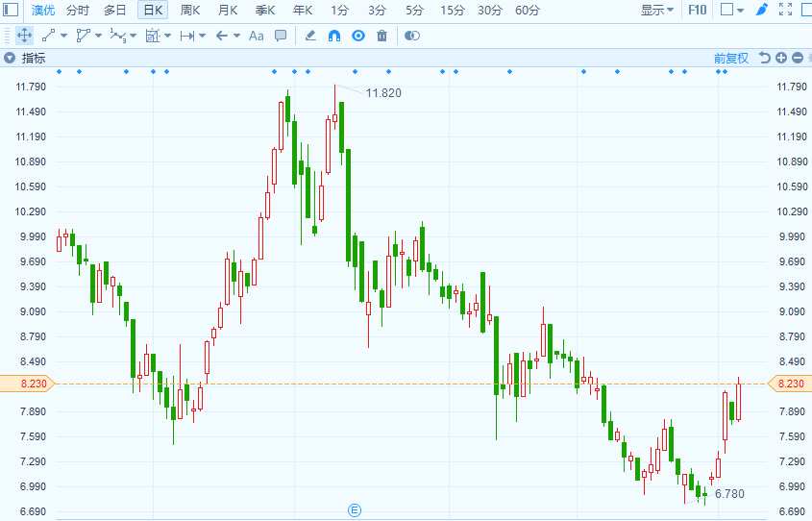Switch to the 月K monthly tab
The width and height of the screenshot is (812, 521).
228,10
